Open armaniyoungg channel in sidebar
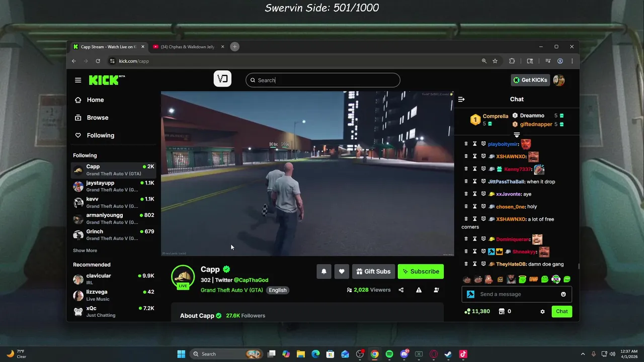This screenshot has height=362, width=644. [114, 219]
